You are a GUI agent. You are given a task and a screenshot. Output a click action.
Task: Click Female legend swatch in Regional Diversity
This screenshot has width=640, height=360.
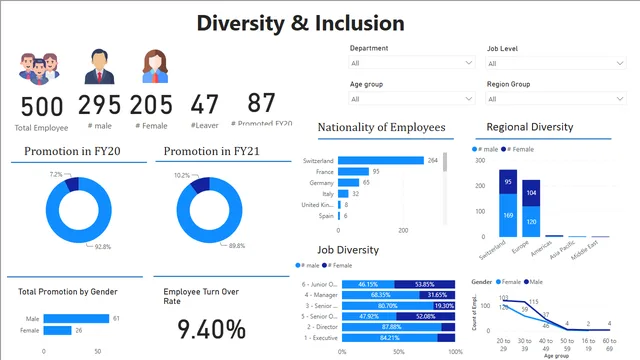coord(504,149)
